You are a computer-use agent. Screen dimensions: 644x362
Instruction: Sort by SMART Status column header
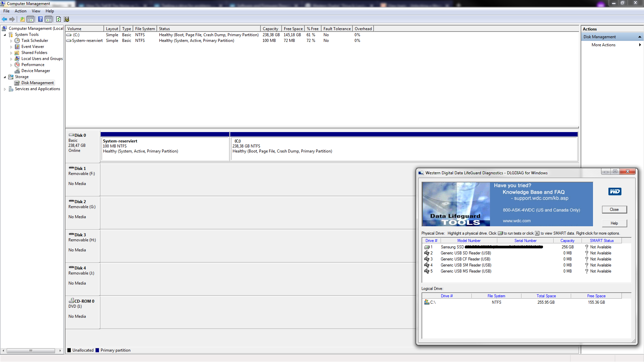click(x=602, y=241)
